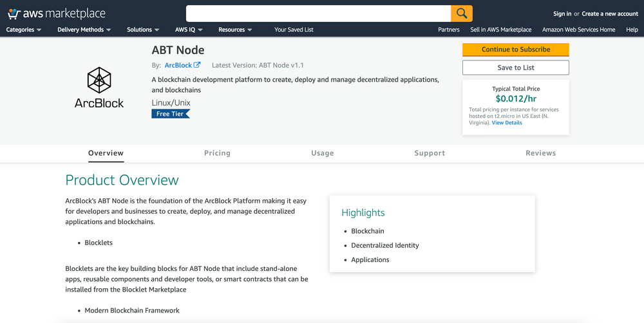644x323 pixels.
Task: Open the AWS Marketplace home logo
Action: pos(56,14)
